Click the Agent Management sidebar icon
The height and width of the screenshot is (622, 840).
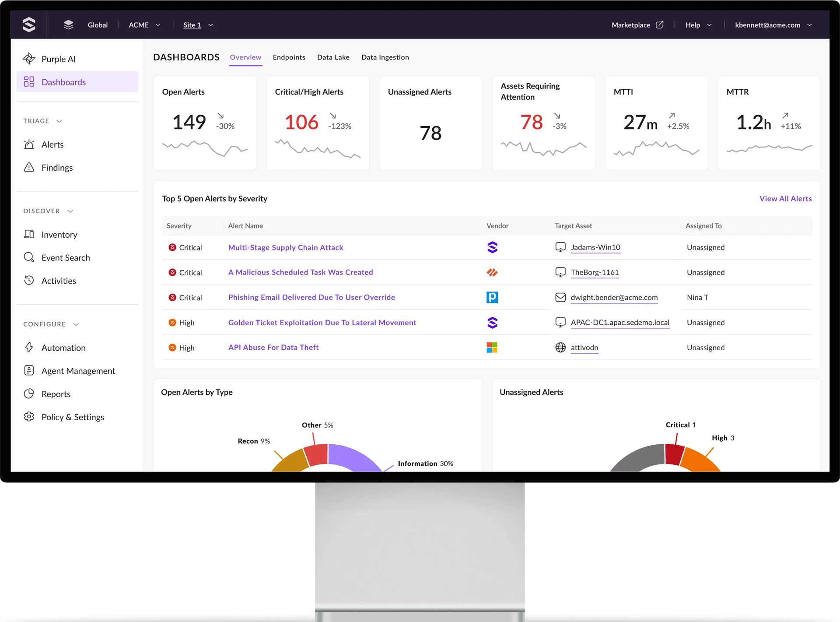point(29,371)
